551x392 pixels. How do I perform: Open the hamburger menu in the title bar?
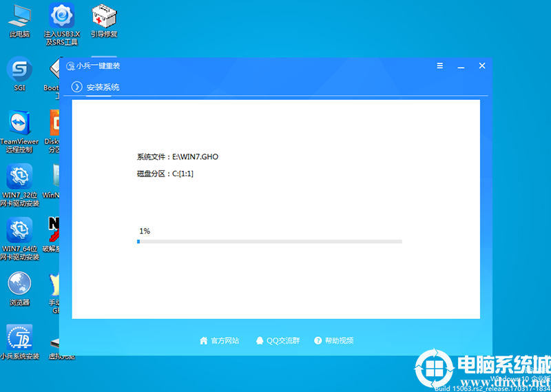tap(440, 65)
